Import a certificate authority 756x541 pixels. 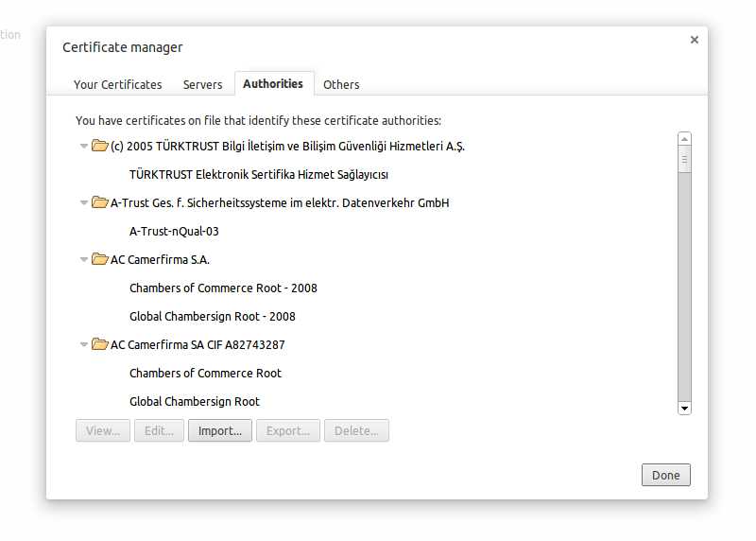pyautogui.click(x=220, y=430)
